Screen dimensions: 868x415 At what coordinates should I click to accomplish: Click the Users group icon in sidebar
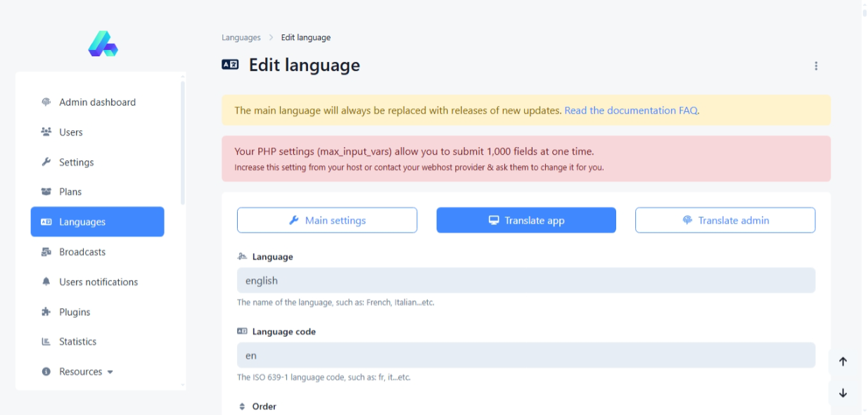(x=46, y=132)
